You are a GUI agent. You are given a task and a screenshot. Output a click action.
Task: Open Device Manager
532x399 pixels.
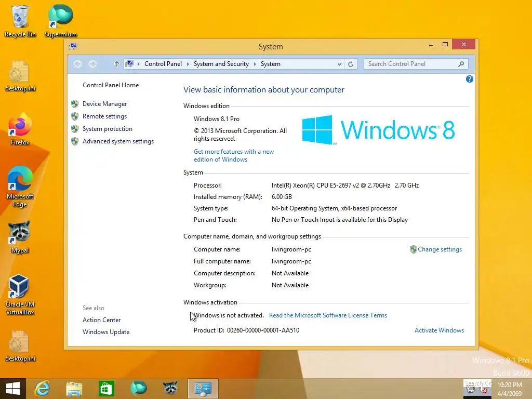(104, 104)
